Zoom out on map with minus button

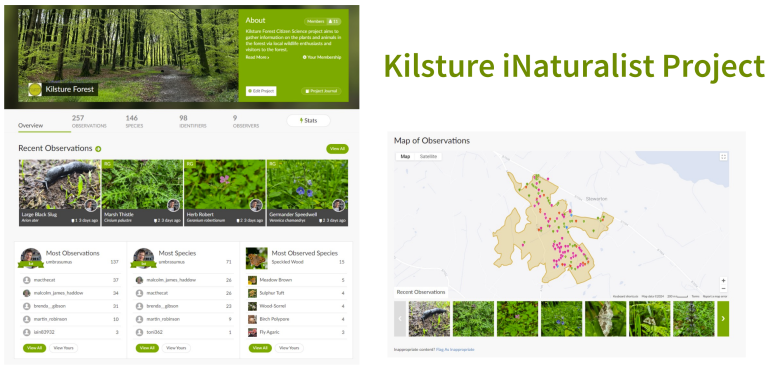pos(723,289)
